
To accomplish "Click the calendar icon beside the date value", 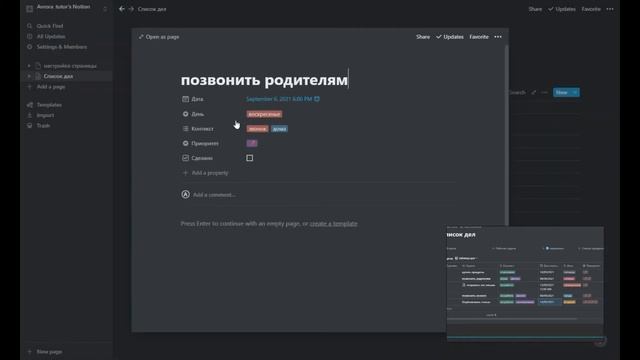I will pyautogui.click(x=317, y=99).
